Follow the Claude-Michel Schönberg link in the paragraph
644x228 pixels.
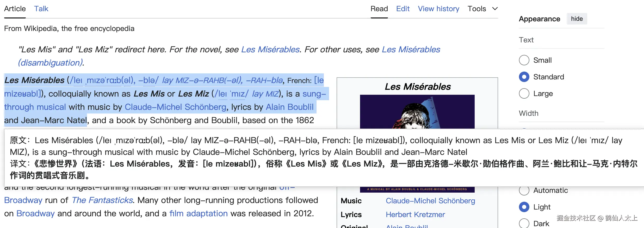[x=175, y=107]
